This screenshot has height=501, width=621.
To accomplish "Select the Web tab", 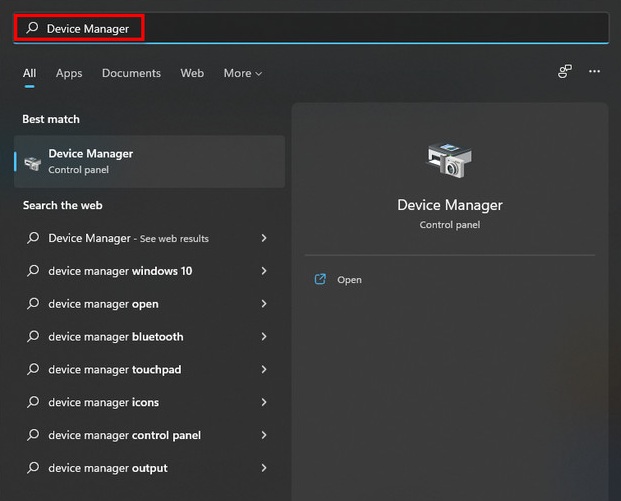I will 192,73.
